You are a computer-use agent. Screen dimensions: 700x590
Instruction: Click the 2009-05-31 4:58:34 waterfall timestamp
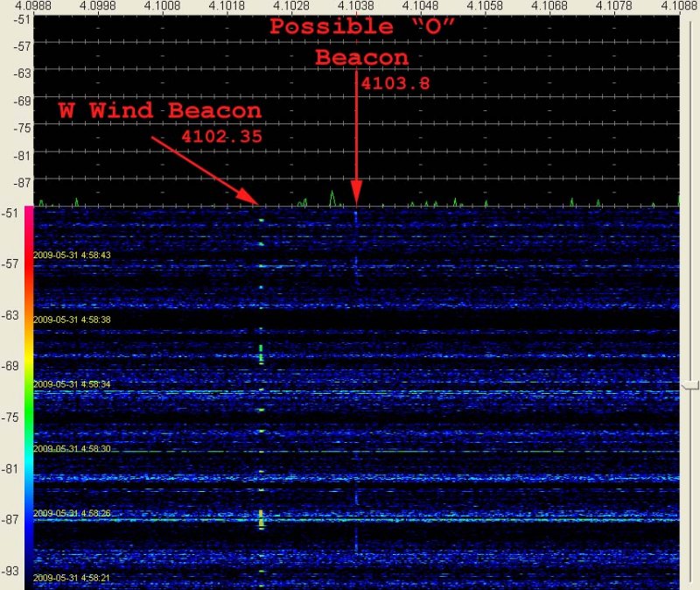coord(72,384)
